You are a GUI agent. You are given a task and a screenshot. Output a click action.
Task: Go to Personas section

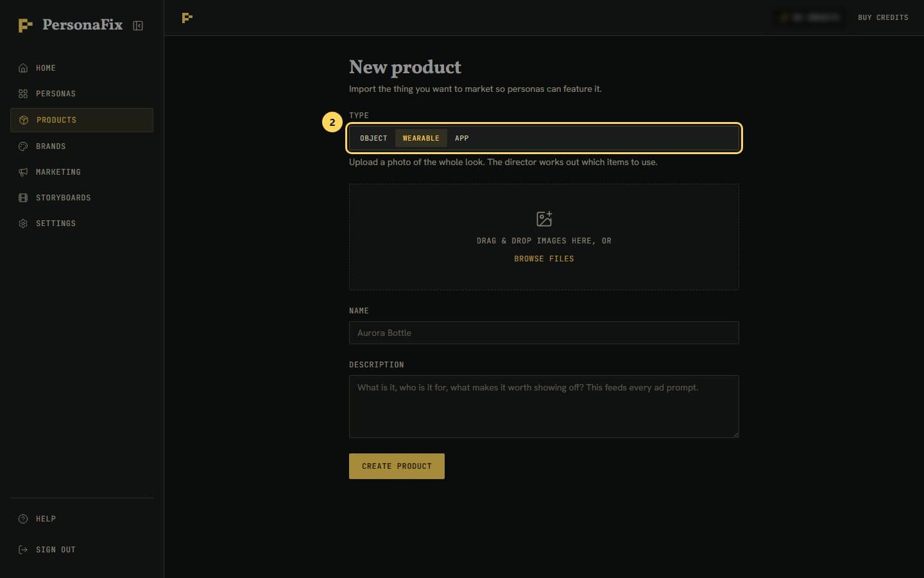[x=81, y=94]
